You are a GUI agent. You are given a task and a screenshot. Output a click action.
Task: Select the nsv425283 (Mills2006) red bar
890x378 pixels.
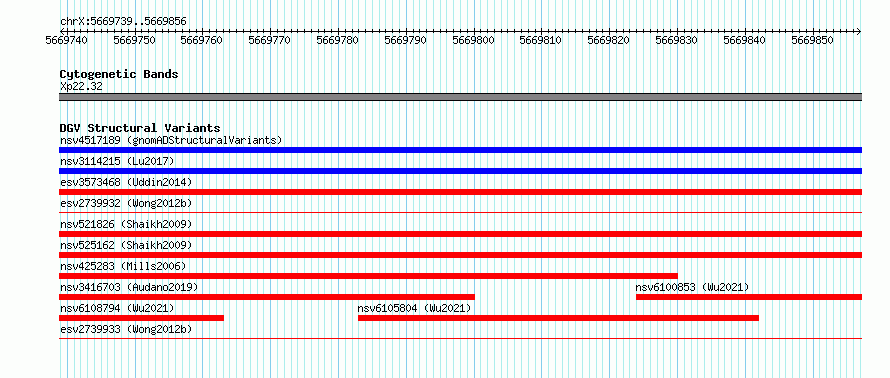click(x=368, y=276)
